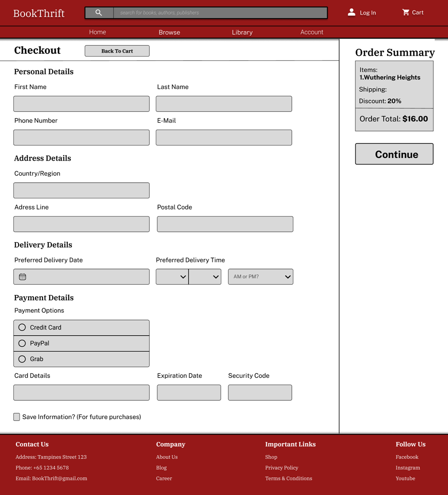Open the Library menu item

pos(242,33)
